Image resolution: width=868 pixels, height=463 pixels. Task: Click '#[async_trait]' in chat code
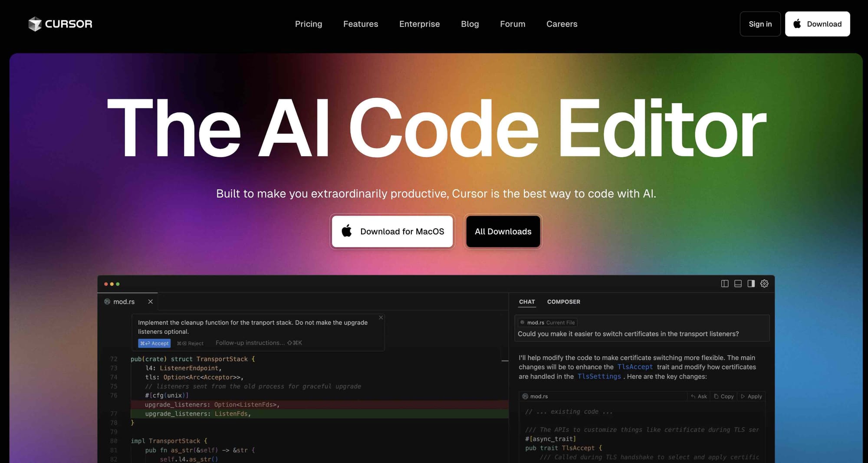coord(550,439)
